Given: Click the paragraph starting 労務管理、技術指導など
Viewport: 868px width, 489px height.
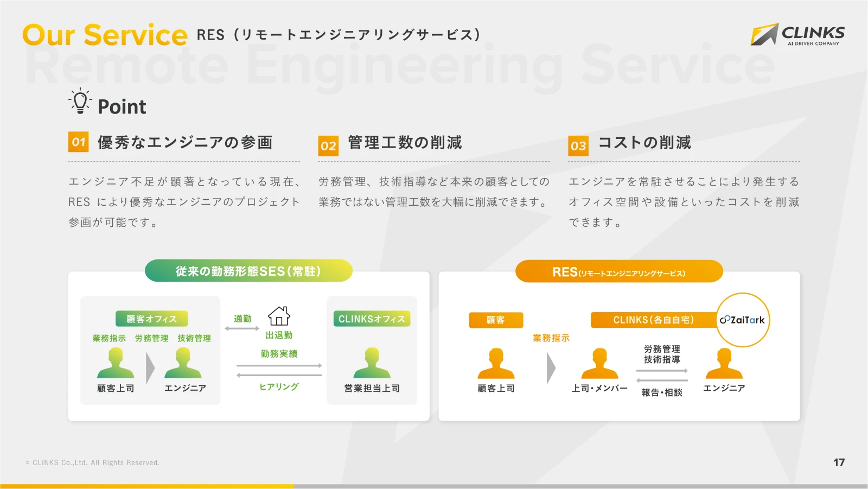Looking at the screenshot, I should [x=434, y=192].
